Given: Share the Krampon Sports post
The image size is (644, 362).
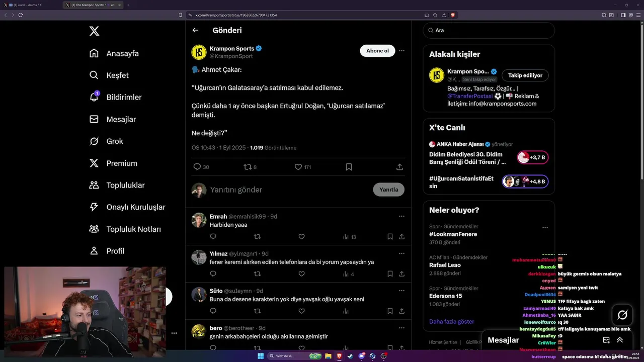Looking at the screenshot, I should click(x=399, y=167).
